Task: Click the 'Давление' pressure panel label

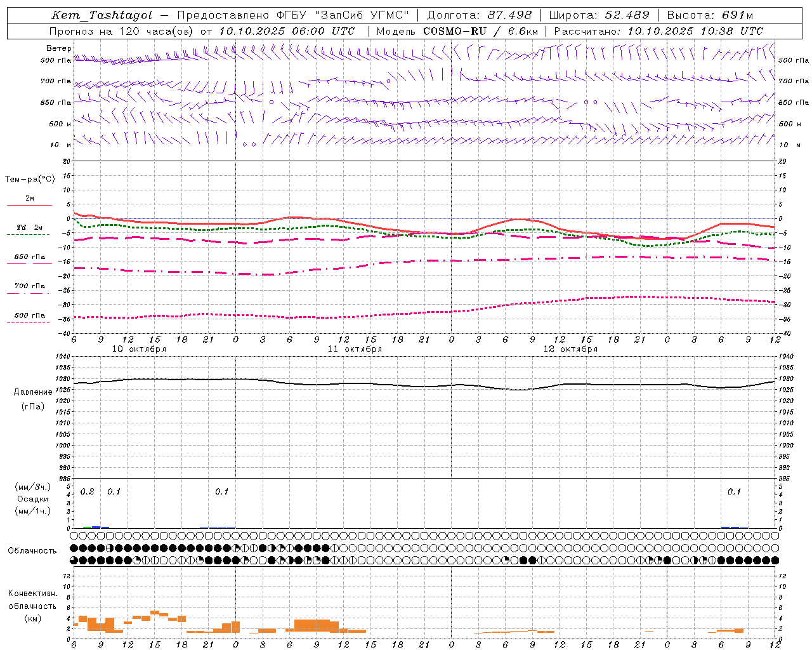Action: [x=33, y=392]
